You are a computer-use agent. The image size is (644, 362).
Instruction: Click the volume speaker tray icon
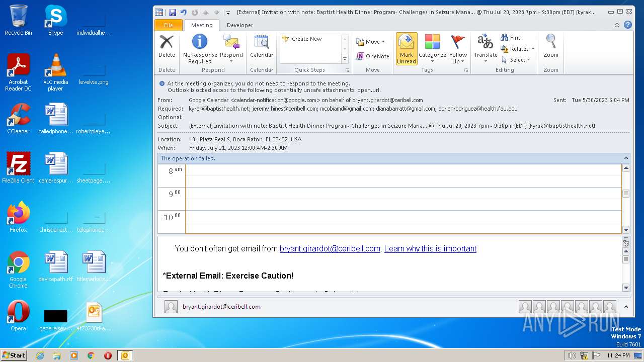click(x=572, y=355)
